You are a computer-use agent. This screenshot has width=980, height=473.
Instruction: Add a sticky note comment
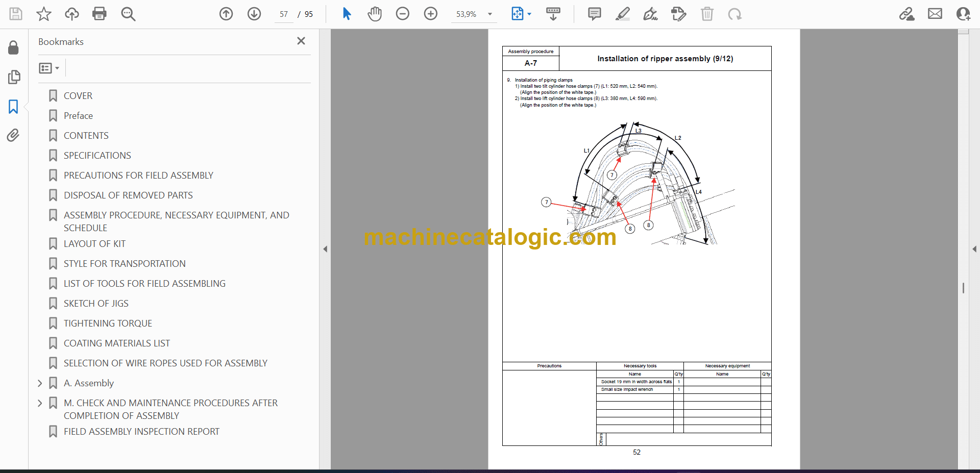(x=595, y=14)
